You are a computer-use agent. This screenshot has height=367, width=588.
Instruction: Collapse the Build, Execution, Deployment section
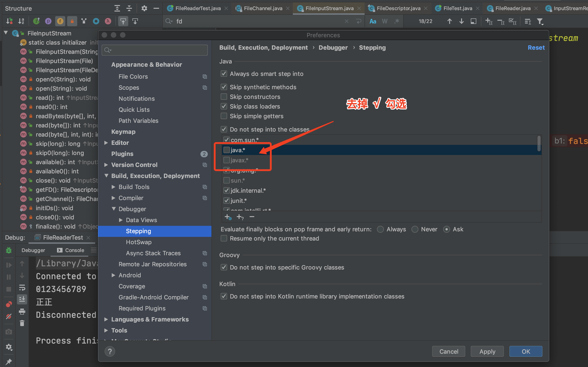(107, 176)
